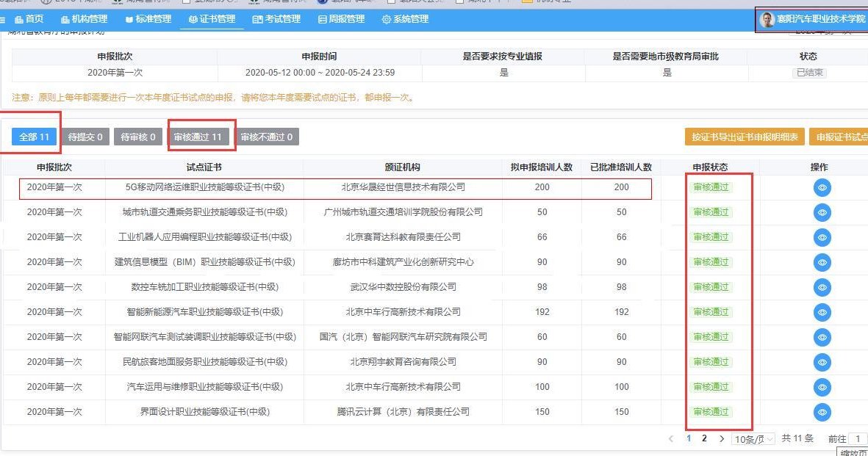Image resolution: width=868 pixels, height=456 pixels.
Task: Go to the next page using the right arrow
Action: point(722,438)
